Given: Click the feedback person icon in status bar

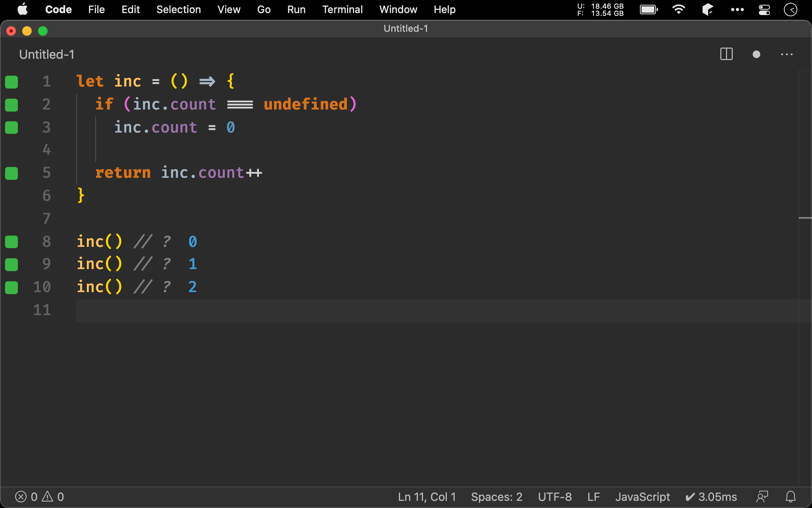Looking at the screenshot, I should (x=762, y=496).
